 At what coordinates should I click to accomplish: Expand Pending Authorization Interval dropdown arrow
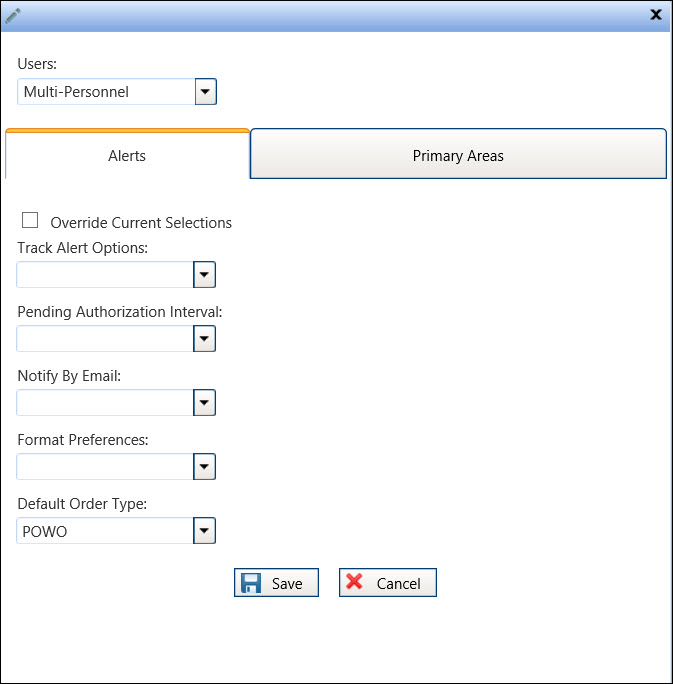[205, 339]
